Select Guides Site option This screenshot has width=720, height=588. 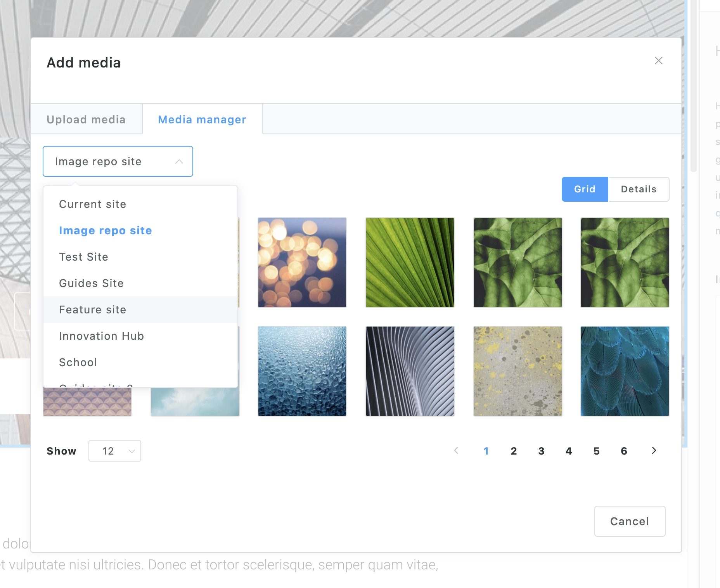(92, 283)
